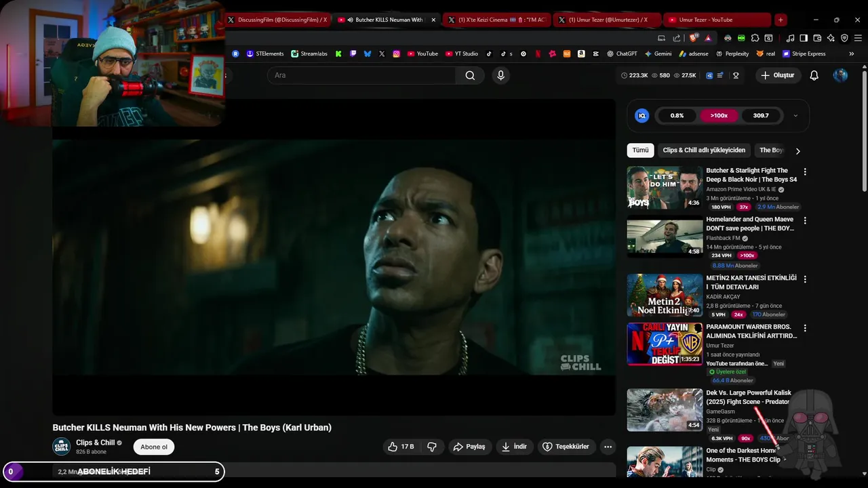The image size is (868, 488).
Task: Click the Clips & Chill channel avatar
Action: coord(61,447)
